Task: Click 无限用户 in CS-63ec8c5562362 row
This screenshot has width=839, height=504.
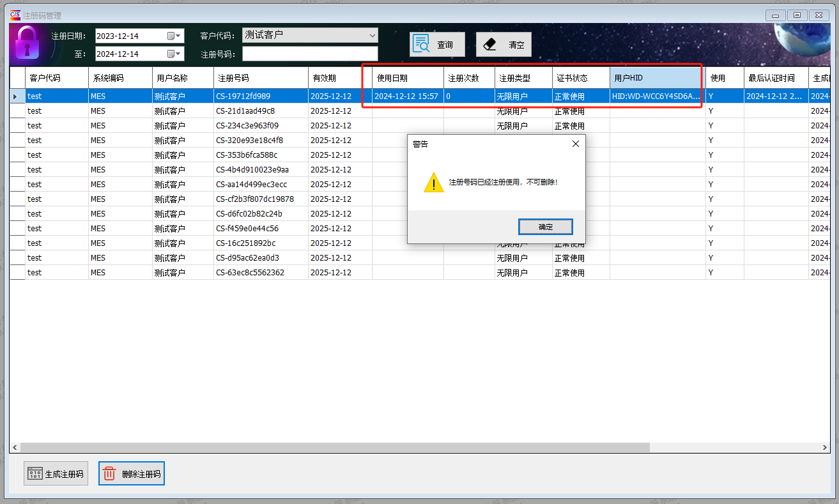Action: (x=523, y=273)
